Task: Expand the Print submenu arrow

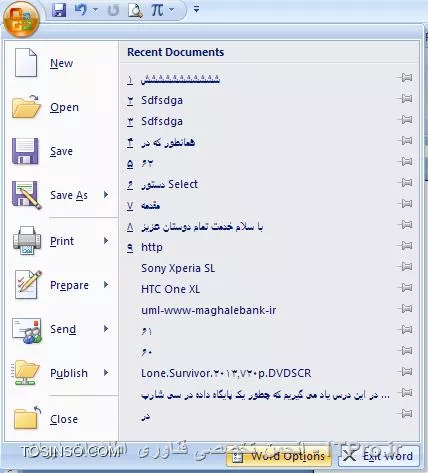Action: click(106, 240)
